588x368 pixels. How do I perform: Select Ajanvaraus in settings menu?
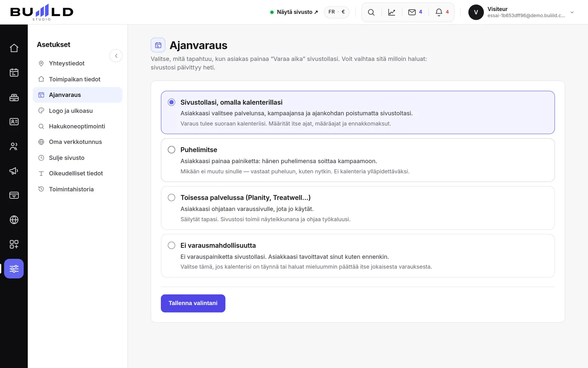pyautogui.click(x=78, y=95)
